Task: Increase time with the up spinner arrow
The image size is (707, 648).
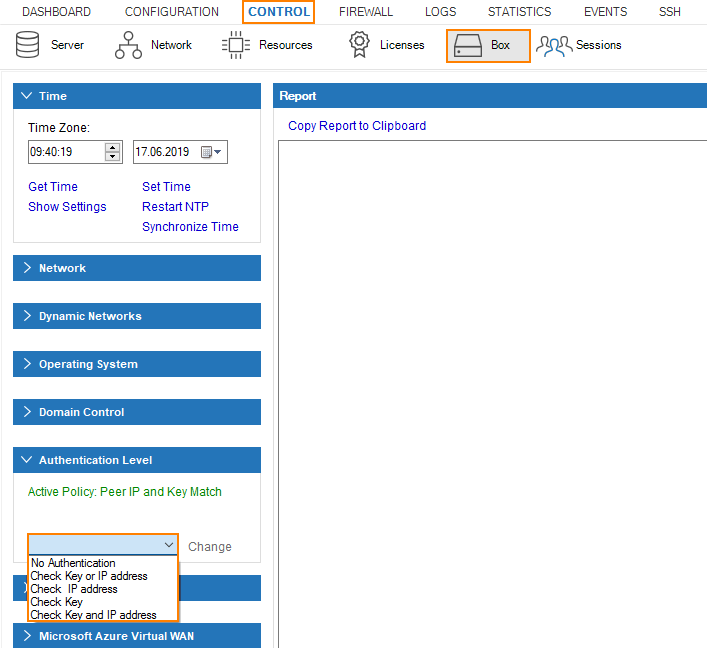Action: pyautogui.click(x=112, y=147)
